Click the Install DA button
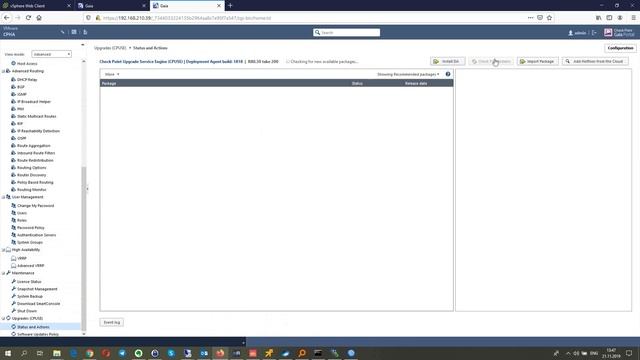Screen dimensions: 640x360 coord(447,61)
